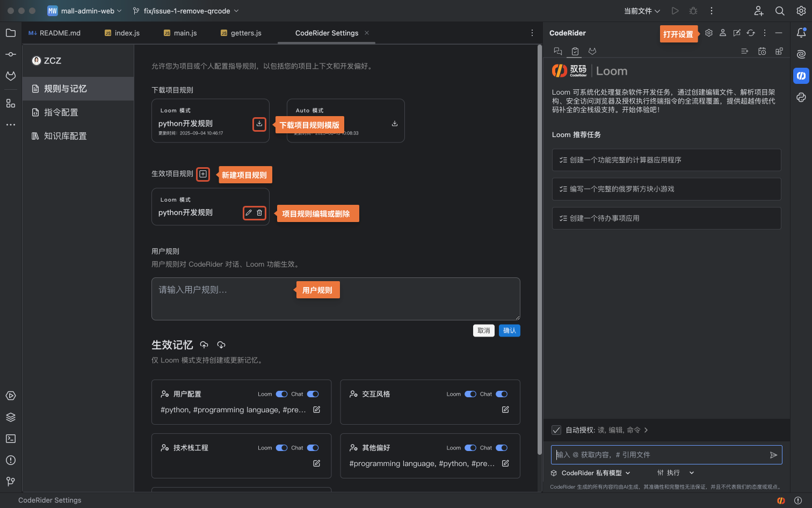
Task: Uncheck the 自动授权 checkbox
Action: [556, 430]
